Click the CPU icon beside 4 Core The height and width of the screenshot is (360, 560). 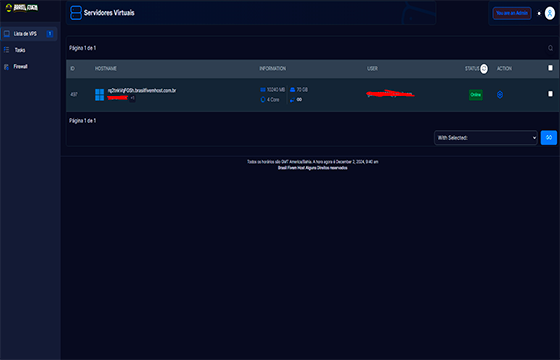tap(263, 100)
